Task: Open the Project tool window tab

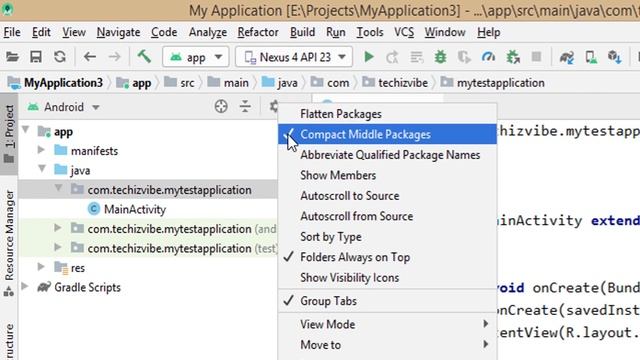Action: point(9,134)
